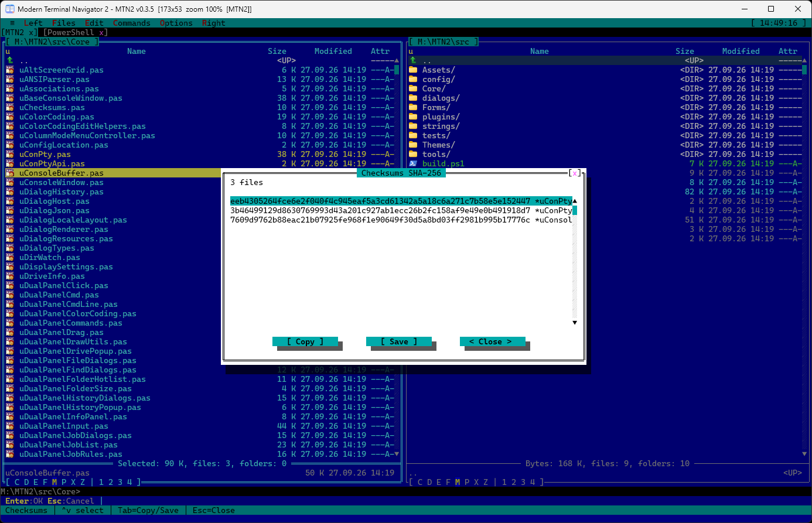This screenshot has width=812, height=523.
Task: Click the tools folder icon
Action: 413,154
